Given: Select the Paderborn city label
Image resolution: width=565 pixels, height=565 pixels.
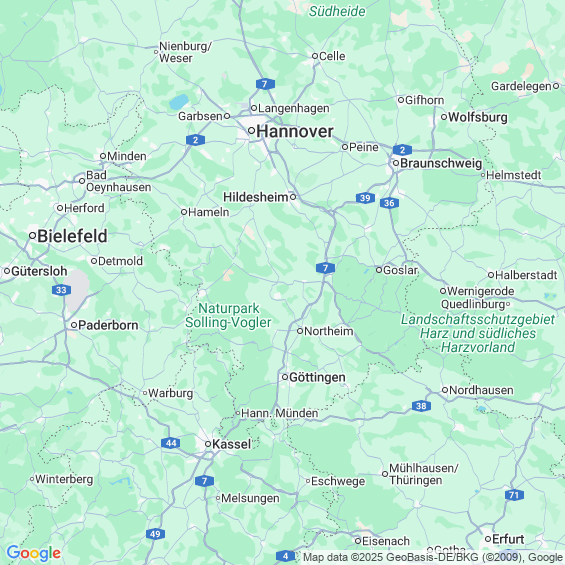Looking at the screenshot, I should 108,325.
